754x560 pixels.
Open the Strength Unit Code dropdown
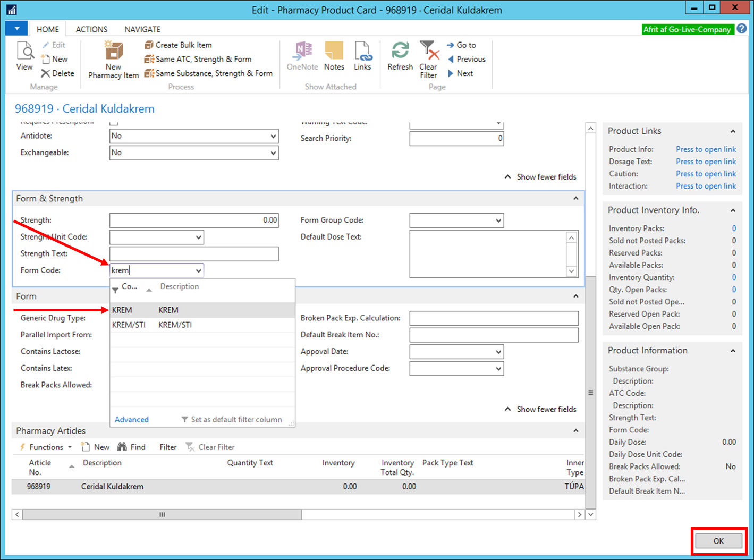pyautogui.click(x=198, y=237)
